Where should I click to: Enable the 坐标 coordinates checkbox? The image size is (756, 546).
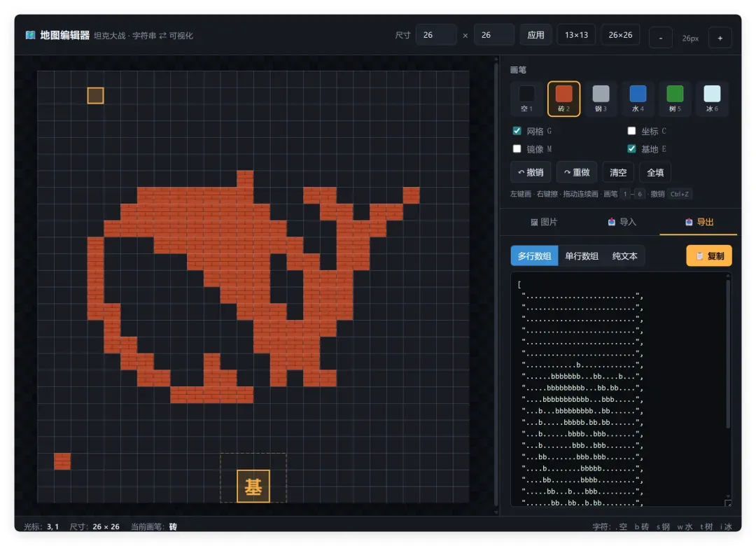(x=631, y=131)
